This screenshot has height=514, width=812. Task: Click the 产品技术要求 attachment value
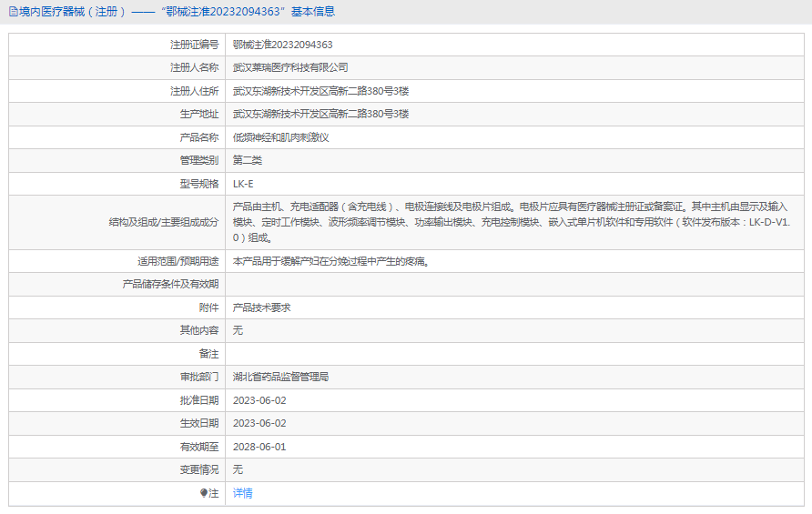(262, 307)
